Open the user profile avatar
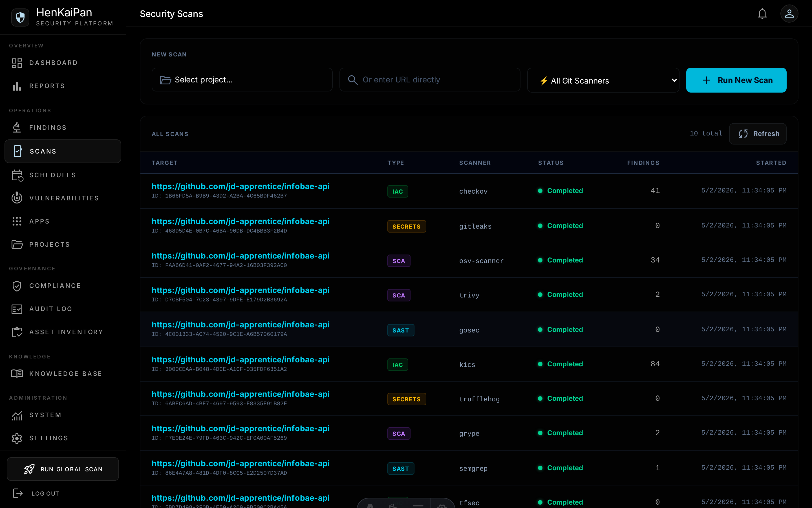 coord(789,14)
